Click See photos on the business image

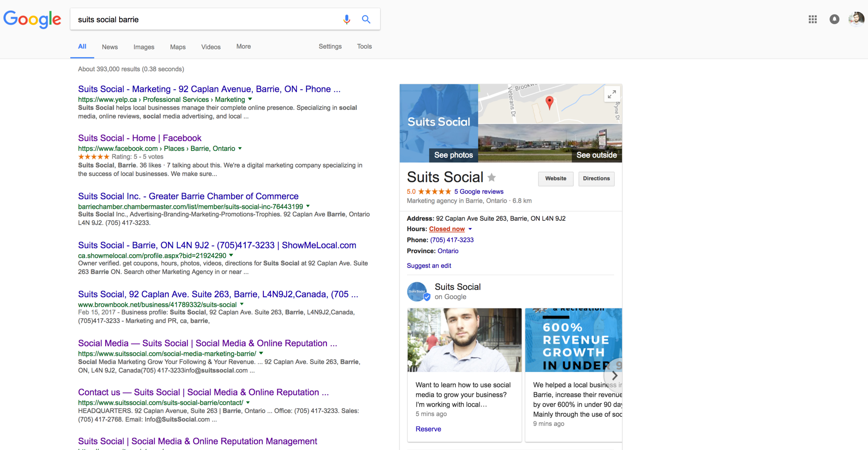tap(453, 155)
